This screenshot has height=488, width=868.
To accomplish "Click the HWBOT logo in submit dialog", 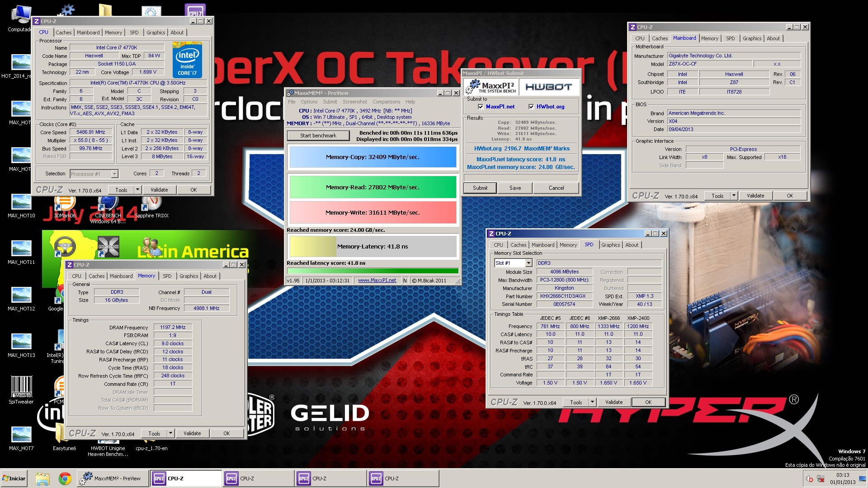I will [548, 87].
